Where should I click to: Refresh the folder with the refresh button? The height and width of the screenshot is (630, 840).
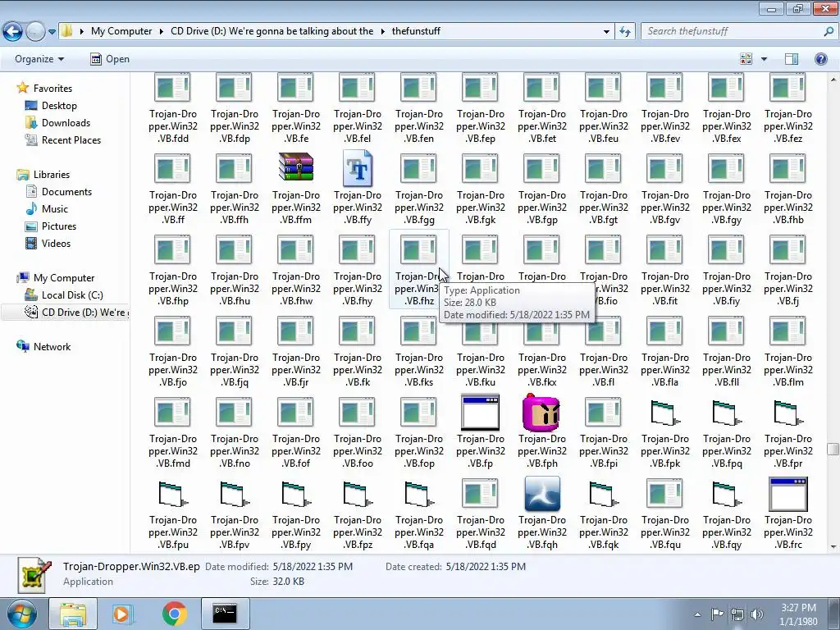tap(624, 32)
